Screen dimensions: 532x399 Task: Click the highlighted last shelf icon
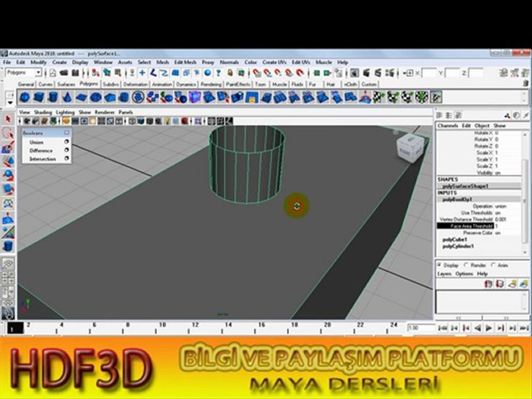click(x=436, y=98)
